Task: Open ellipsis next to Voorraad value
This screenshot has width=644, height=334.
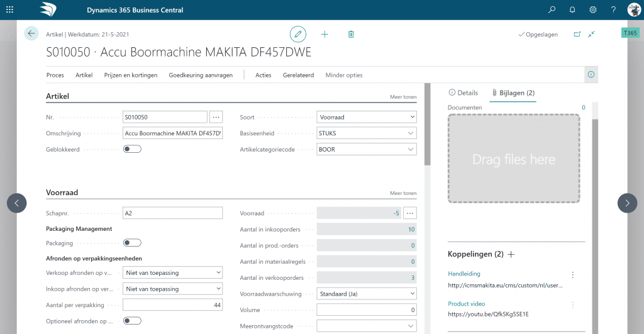Action: pos(410,213)
